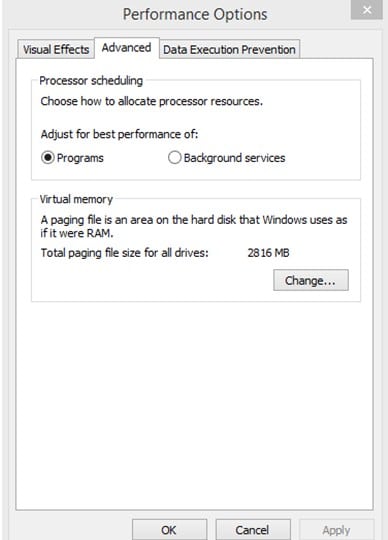
Task: Select the Advanced tab
Action: point(127,48)
